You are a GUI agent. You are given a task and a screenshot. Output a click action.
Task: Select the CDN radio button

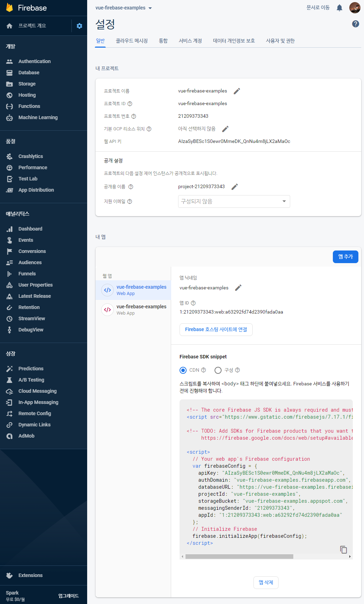(183, 370)
